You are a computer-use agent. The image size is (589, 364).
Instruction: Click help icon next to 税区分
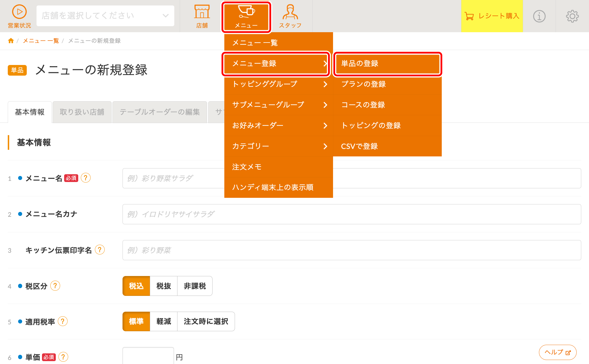(x=55, y=286)
